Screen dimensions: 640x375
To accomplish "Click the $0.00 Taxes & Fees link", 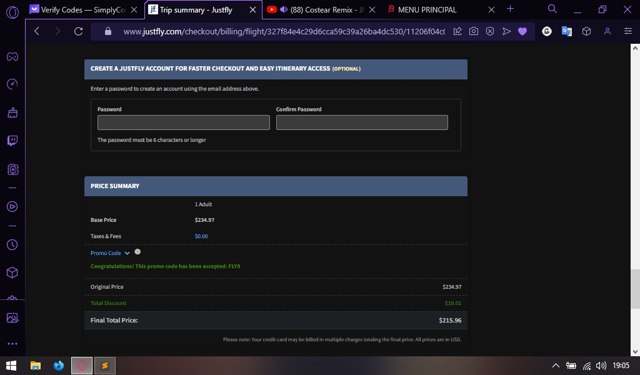I will point(201,236).
